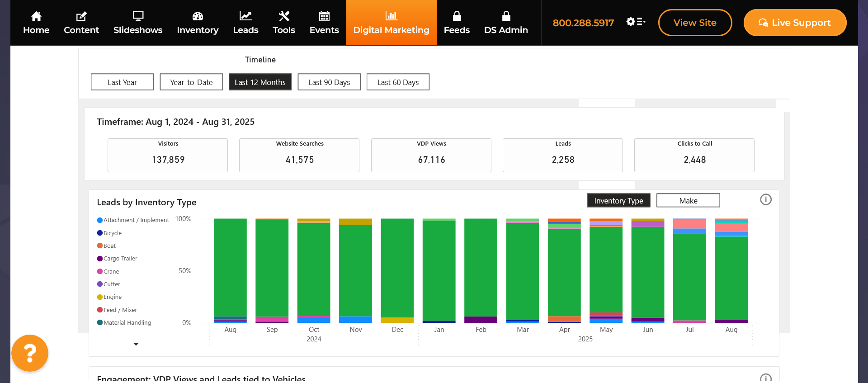Click the Slideshows monitor icon
The width and height of the screenshot is (868, 383).
click(138, 16)
